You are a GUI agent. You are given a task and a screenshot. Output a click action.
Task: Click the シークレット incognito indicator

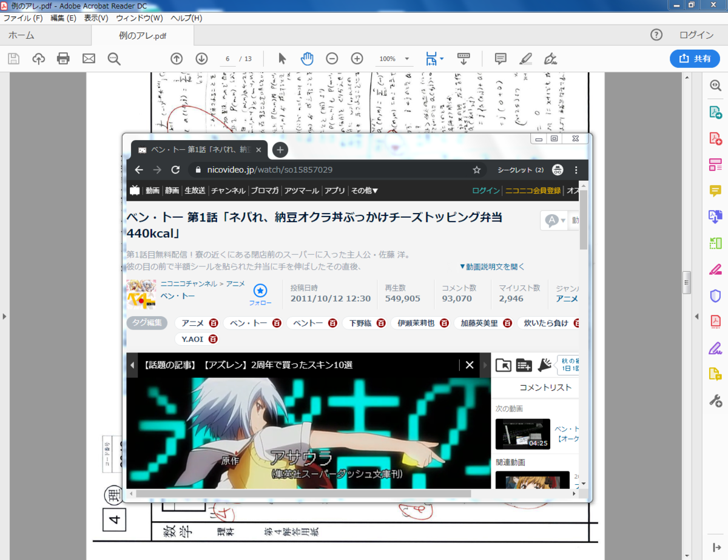coord(530,170)
